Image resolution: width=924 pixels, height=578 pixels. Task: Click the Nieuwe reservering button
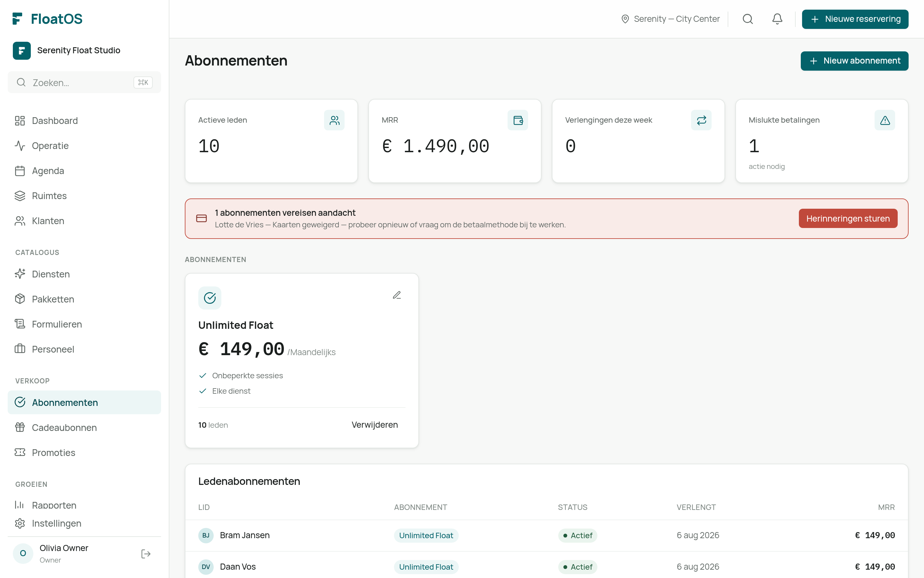coord(855,19)
